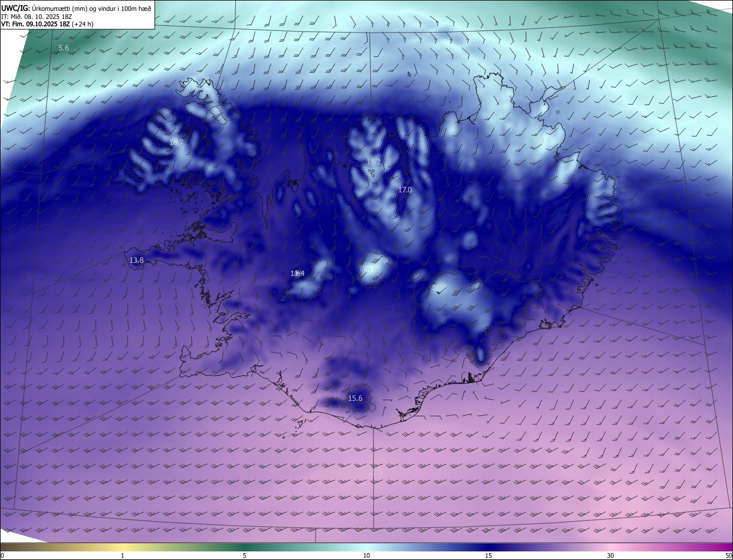Click the color scale tick label '15'
733x560 pixels.
[x=488, y=555]
